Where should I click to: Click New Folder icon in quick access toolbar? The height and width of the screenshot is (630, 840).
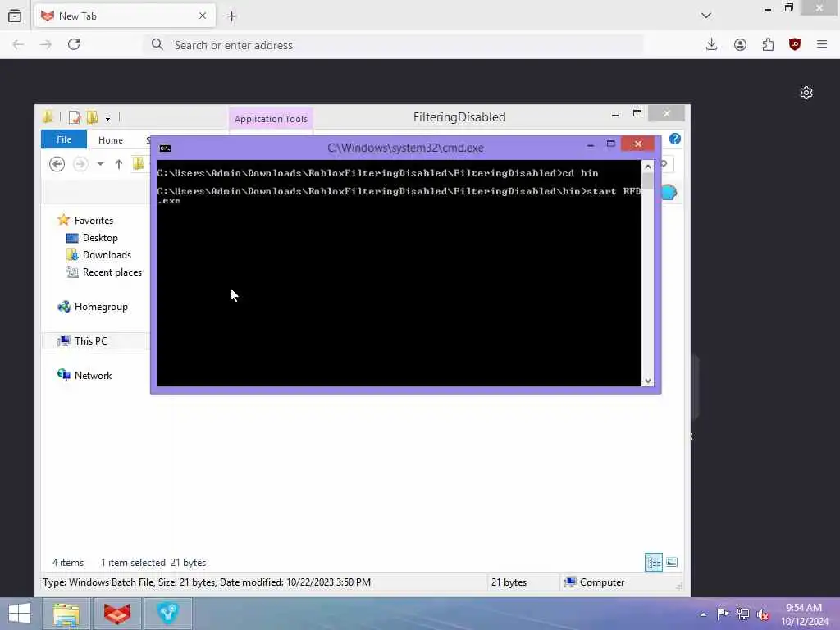tap(92, 116)
